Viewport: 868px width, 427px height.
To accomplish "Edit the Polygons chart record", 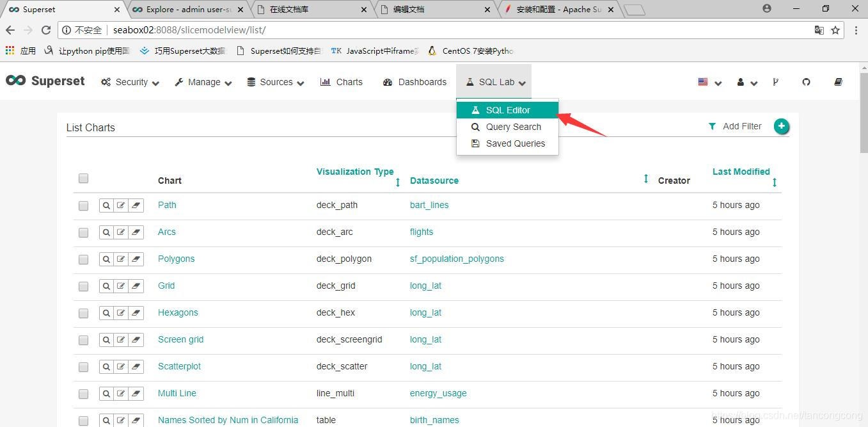I will click(x=121, y=259).
